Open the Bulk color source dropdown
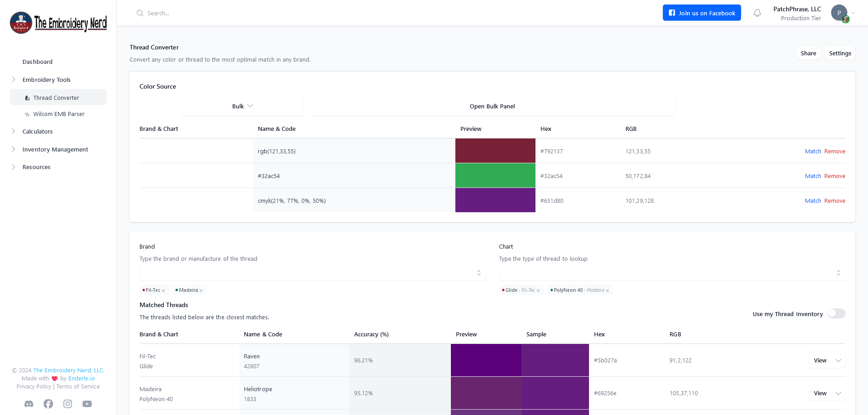 (x=242, y=106)
